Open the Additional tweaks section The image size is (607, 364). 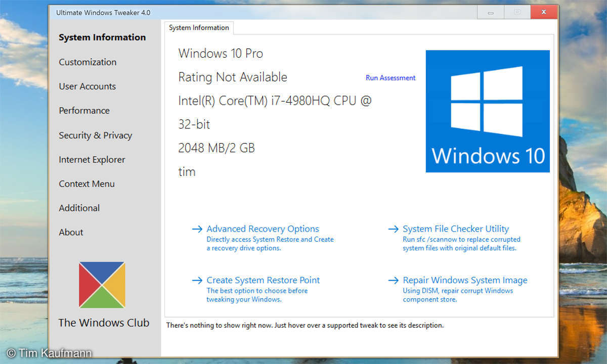click(x=79, y=208)
